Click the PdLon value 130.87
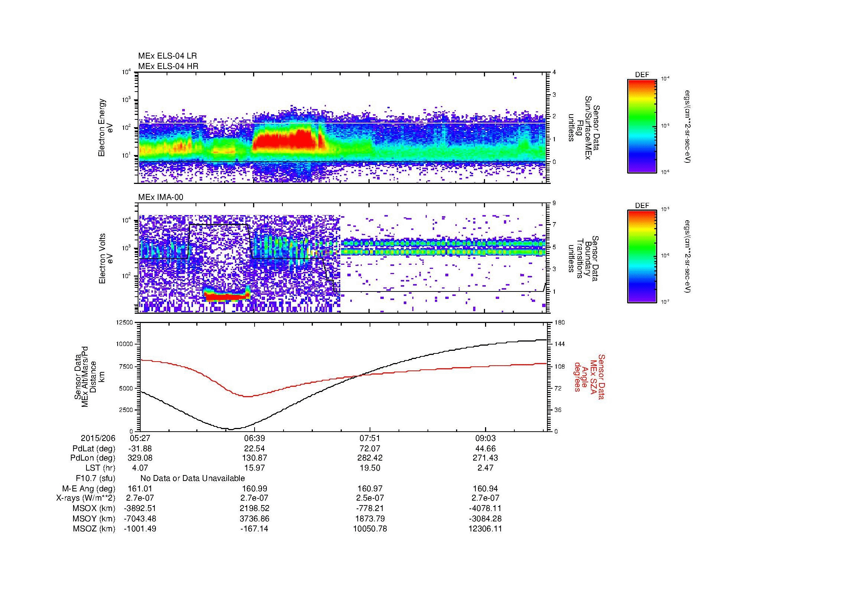 point(255,458)
